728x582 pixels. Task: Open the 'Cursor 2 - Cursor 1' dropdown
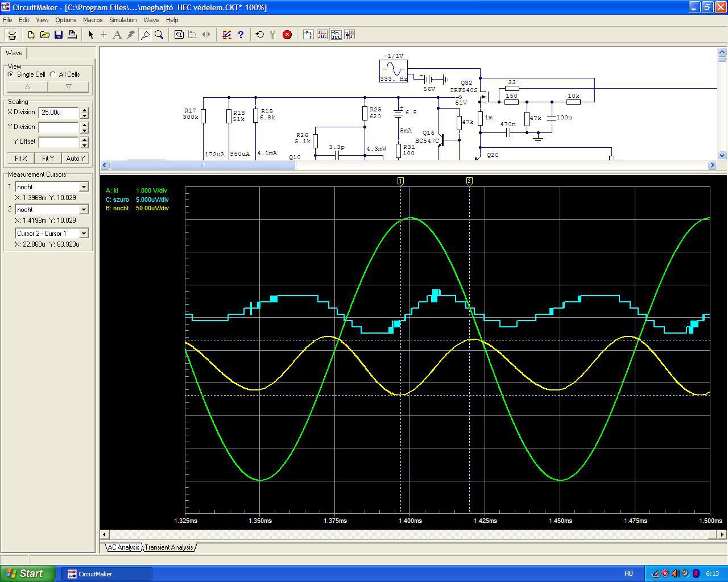[84, 234]
